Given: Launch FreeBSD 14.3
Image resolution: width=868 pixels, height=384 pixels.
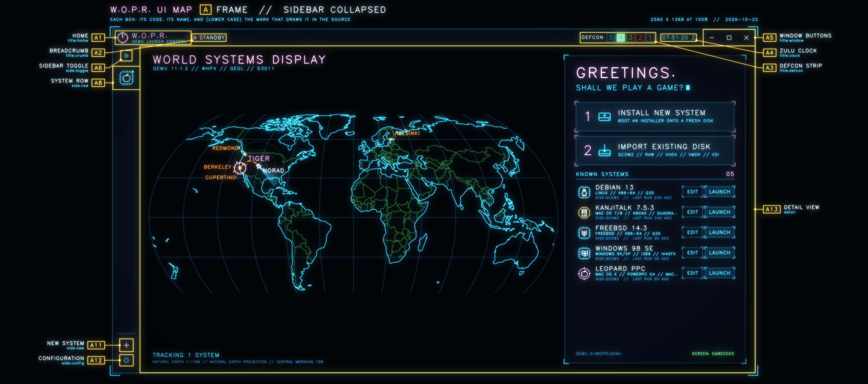Looking at the screenshot, I should click(x=719, y=232).
